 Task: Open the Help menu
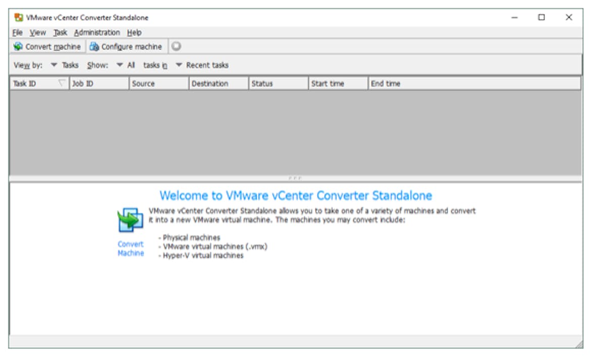point(134,32)
